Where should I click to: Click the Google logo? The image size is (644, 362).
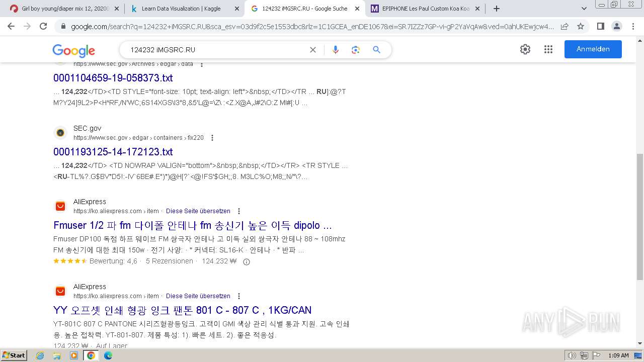pos(73,50)
